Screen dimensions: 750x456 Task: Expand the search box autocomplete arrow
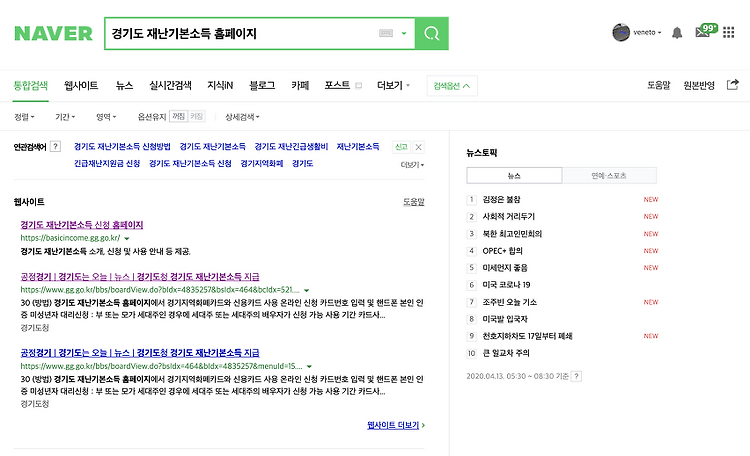pos(404,33)
